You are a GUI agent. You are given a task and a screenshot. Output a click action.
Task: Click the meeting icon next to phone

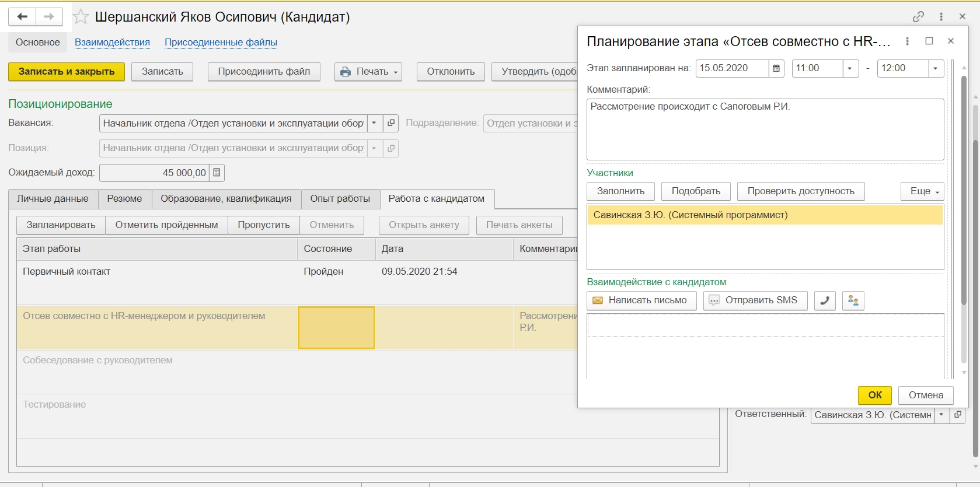tap(853, 300)
